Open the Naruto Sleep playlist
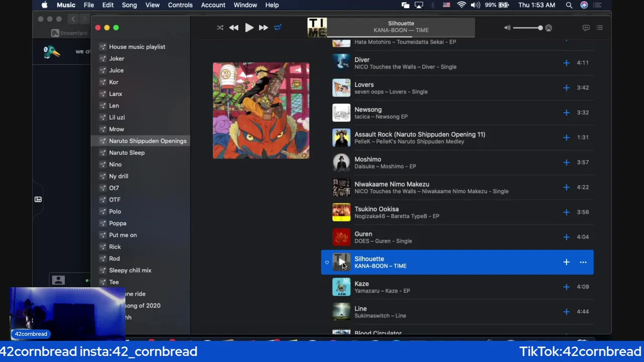The height and width of the screenshot is (362, 644). pyautogui.click(x=127, y=153)
